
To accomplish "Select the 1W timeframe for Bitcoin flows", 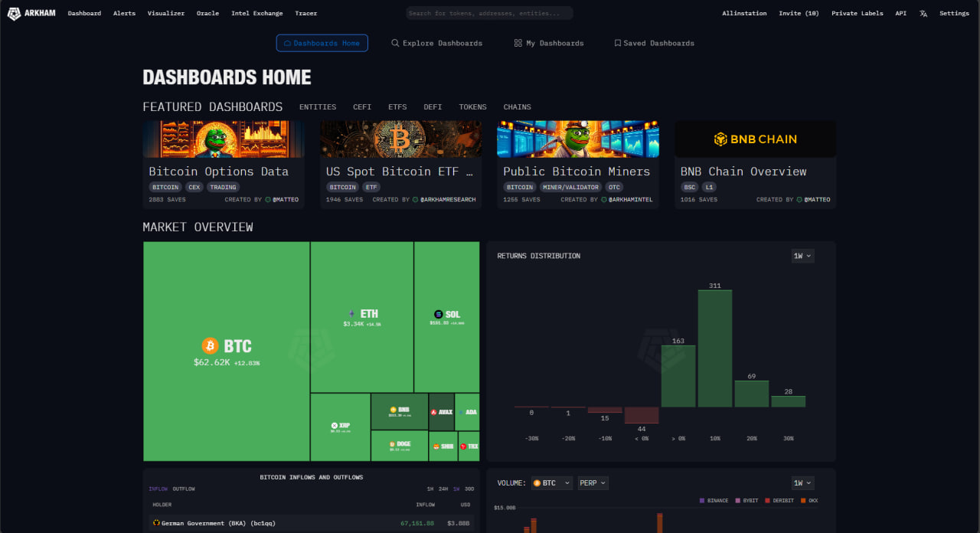I will (456, 489).
